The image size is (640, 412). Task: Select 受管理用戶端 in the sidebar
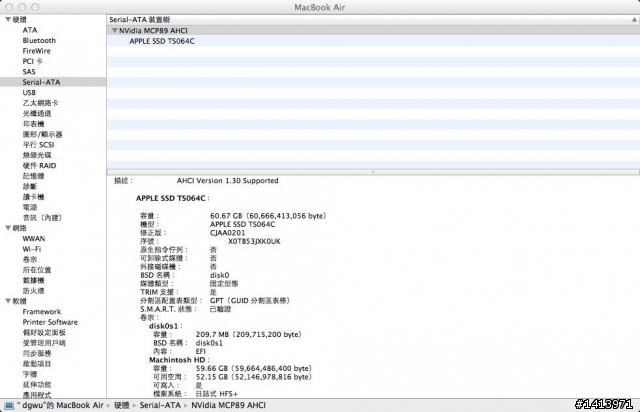tap(44, 343)
